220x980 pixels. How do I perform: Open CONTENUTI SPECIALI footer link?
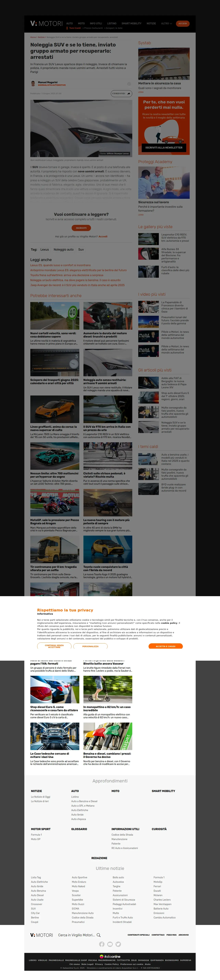139,935
